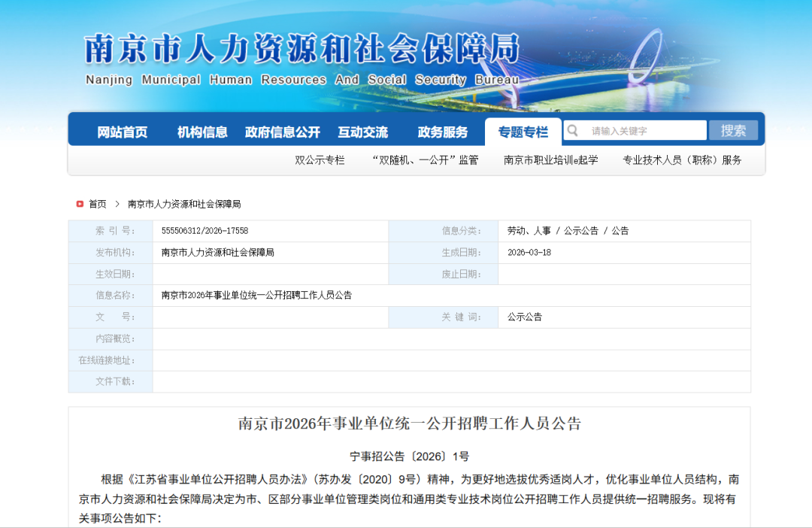The image size is (812, 528).
Task: Click the 首页 breadcrumb link
Action: tap(98, 204)
